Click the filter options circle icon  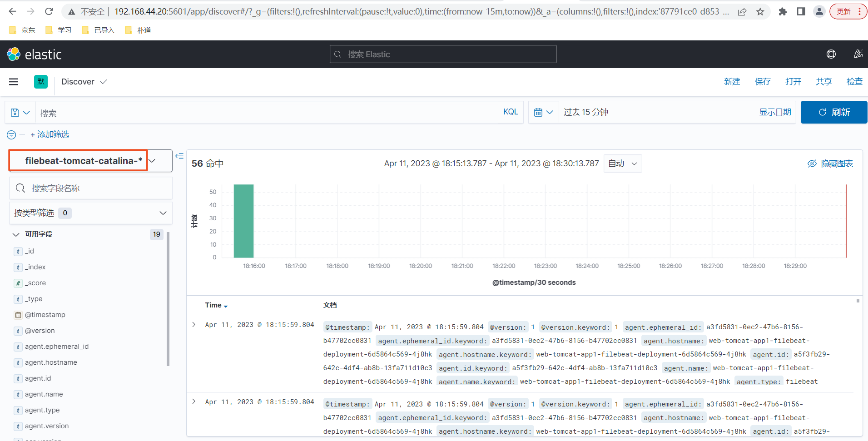tap(11, 135)
